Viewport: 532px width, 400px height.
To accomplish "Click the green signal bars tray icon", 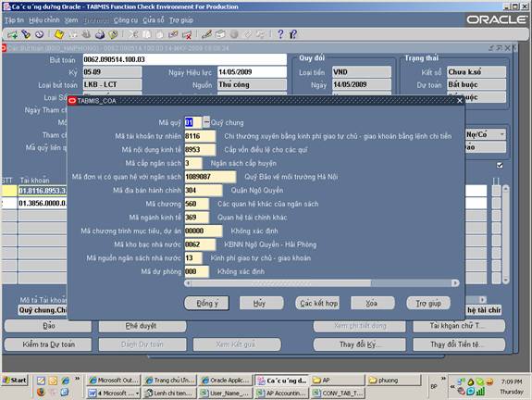I will click(480, 392).
